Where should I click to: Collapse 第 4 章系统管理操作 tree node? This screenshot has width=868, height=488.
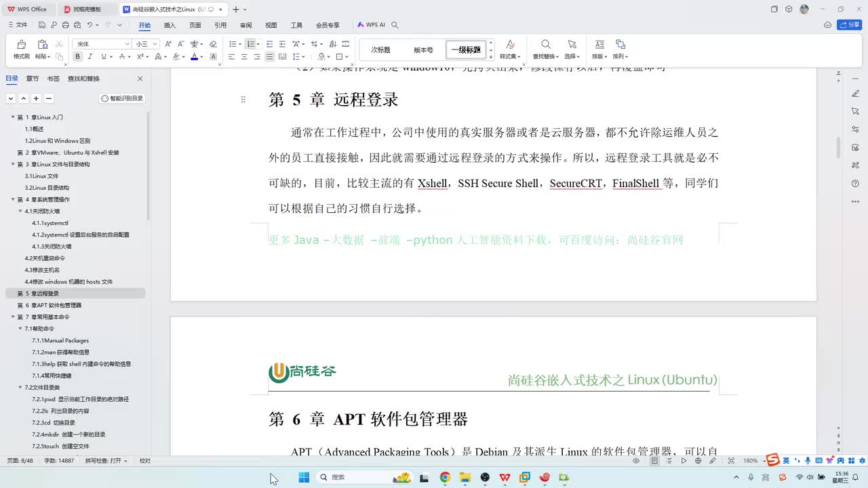coord(13,199)
